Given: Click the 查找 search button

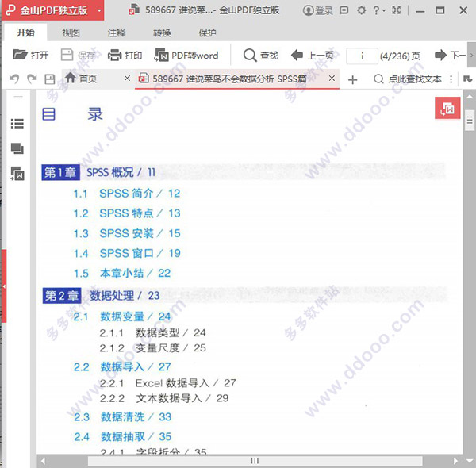Looking at the screenshot, I should coord(261,55).
